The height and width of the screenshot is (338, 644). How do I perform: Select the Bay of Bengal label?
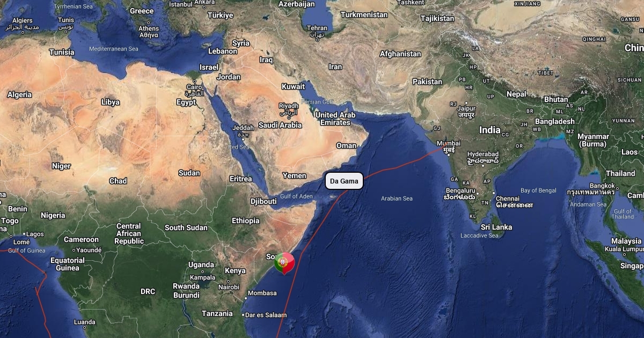pos(538,190)
